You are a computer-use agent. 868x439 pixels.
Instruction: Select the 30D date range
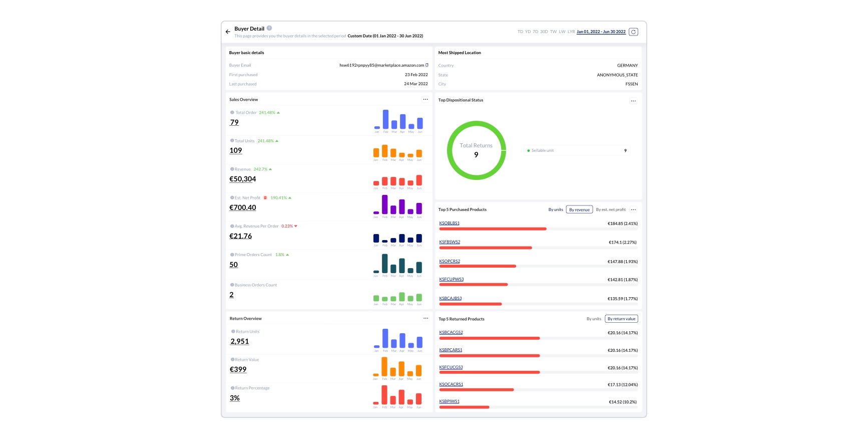click(x=544, y=32)
